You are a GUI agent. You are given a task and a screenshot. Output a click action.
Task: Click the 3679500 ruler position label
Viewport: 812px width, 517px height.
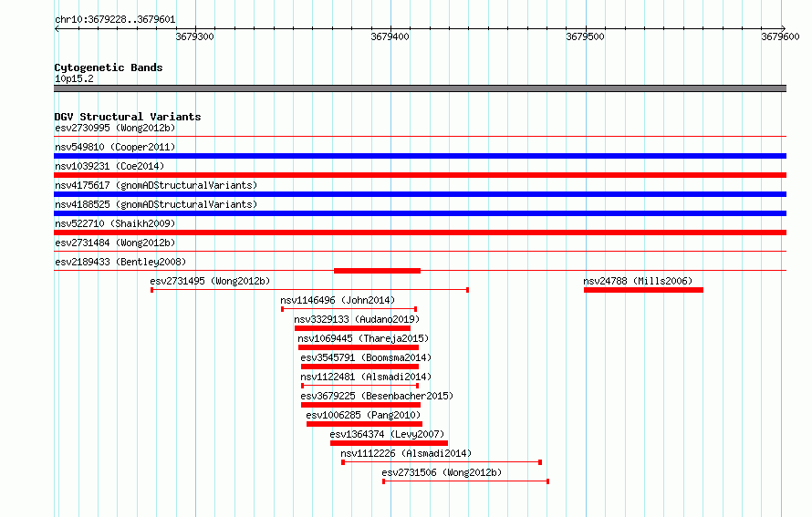[x=585, y=36]
